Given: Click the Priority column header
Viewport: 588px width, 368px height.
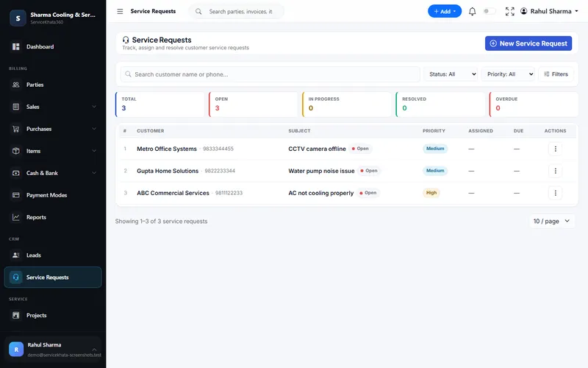Looking at the screenshot, I should 434,131.
